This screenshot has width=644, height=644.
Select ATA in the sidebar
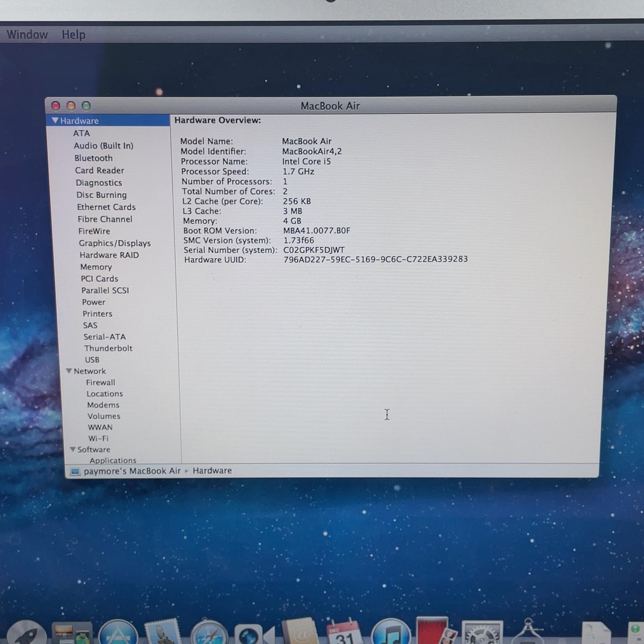tap(82, 133)
